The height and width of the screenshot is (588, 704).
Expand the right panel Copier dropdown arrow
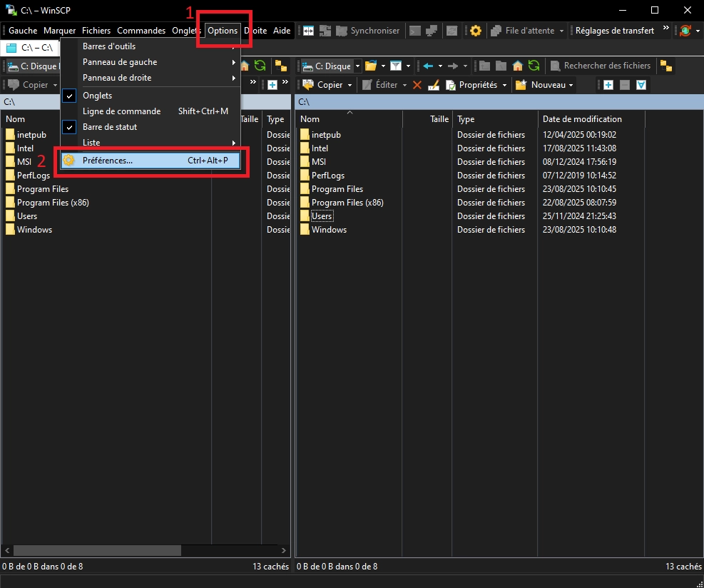350,85
